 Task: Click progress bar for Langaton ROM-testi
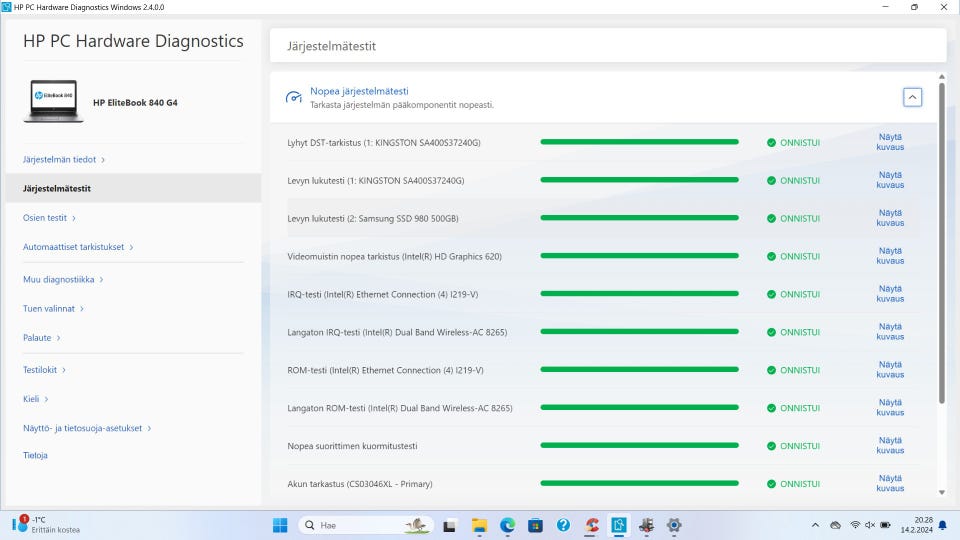pyautogui.click(x=639, y=408)
